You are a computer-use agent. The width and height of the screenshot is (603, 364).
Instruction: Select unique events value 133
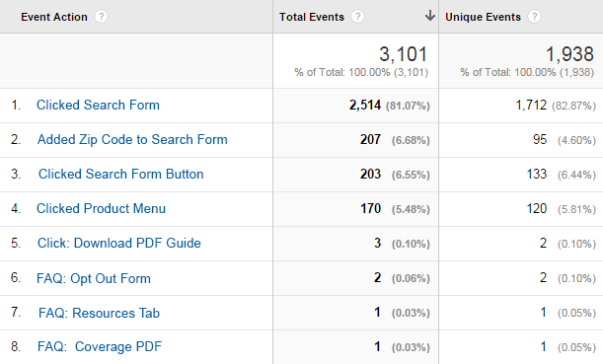point(537,175)
